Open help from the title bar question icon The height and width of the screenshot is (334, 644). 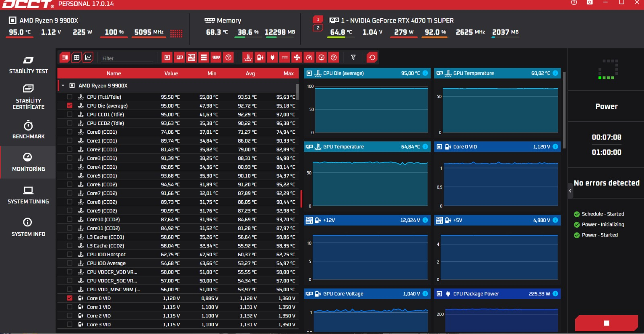[574, 2]
